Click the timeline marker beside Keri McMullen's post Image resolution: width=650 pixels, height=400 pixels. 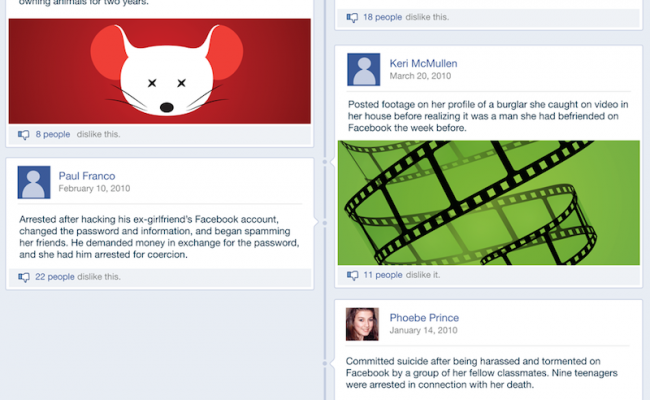pyautogui.click(x=325, y=162)
